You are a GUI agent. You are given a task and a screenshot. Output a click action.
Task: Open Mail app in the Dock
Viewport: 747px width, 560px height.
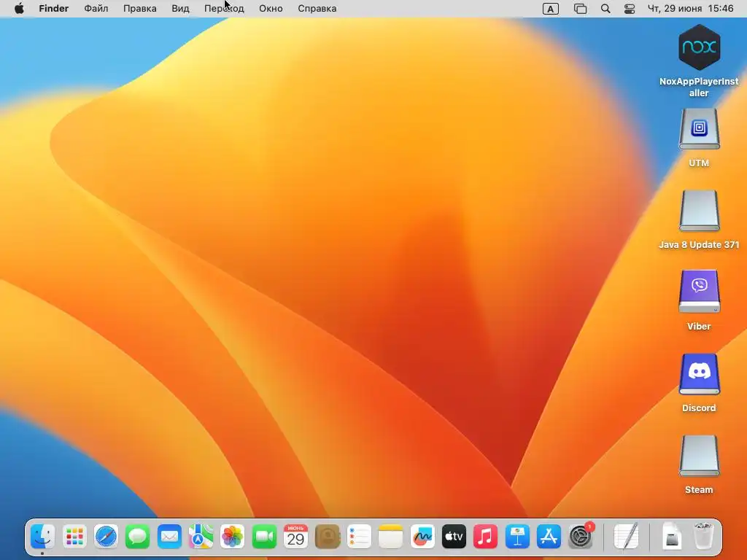[169, 537]
